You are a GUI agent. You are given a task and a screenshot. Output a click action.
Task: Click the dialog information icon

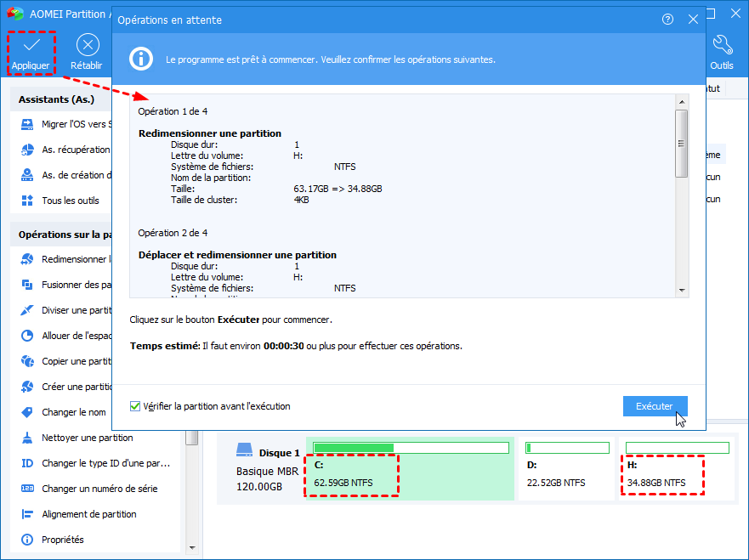point(141,59)
